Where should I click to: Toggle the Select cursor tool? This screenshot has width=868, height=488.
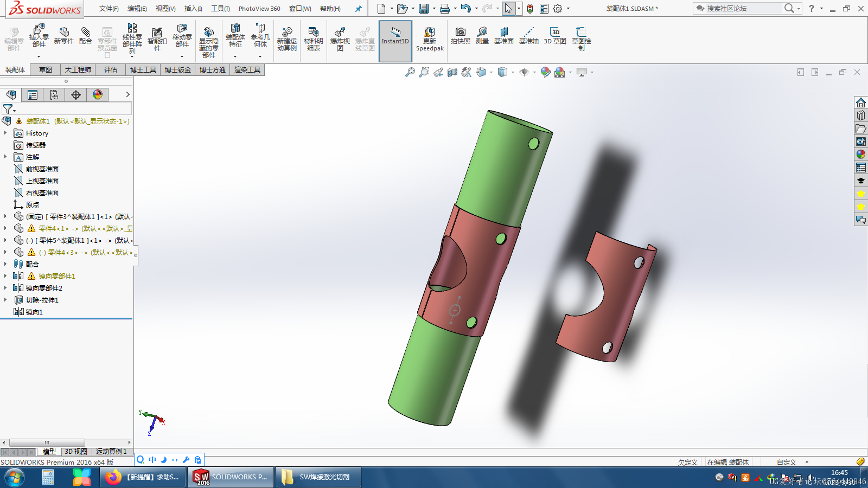[x=508, y=9]
